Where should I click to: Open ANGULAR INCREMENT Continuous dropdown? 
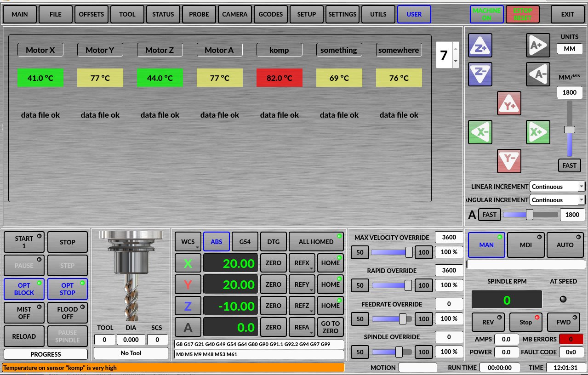(557, 200)
